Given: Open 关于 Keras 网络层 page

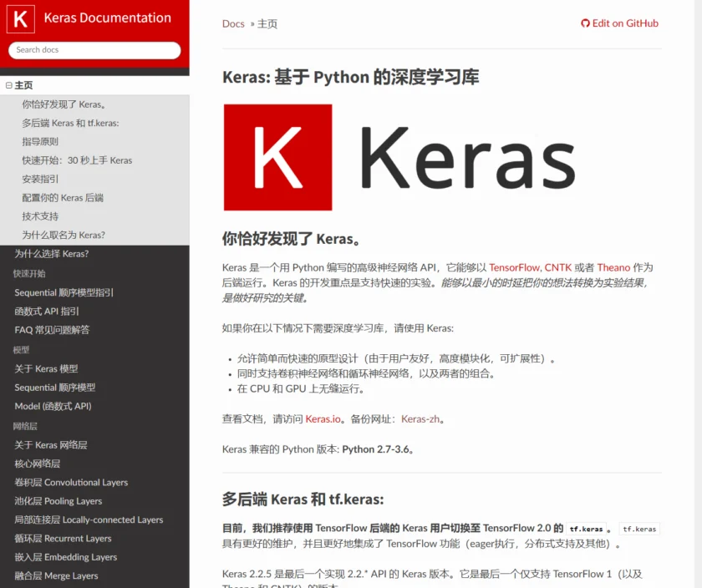Looking at the screenshot, I should point(51,445).
